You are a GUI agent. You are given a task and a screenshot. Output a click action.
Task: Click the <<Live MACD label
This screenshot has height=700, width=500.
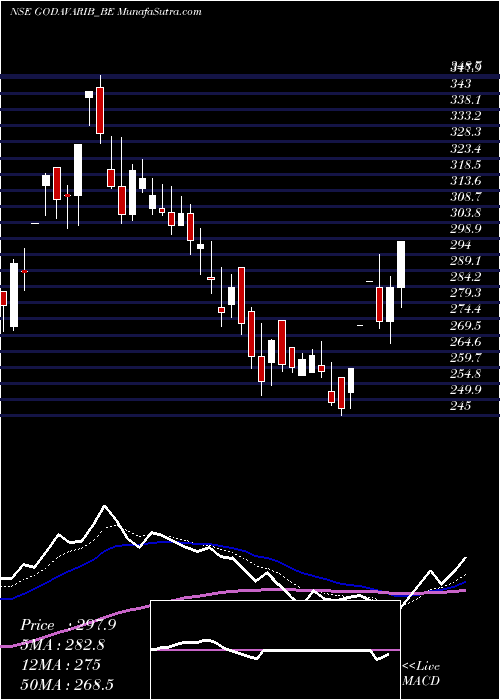pyautogui.click(x=421, y=673)
